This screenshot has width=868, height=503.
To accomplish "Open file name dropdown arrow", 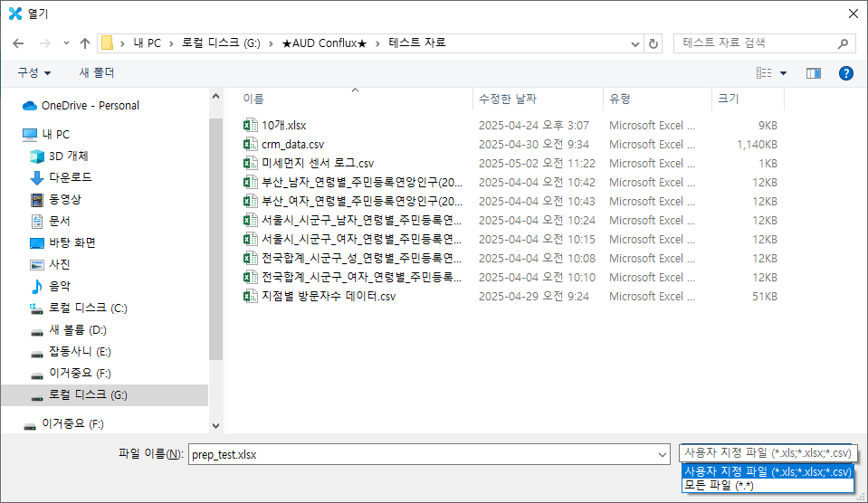I will (662, 455).
